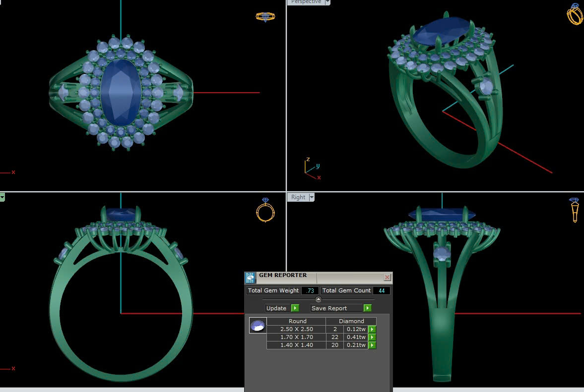The width and height of the screenshot is (584, 392).
Task: Click green arrow beside Update
Action: click(x=295, y=308)
